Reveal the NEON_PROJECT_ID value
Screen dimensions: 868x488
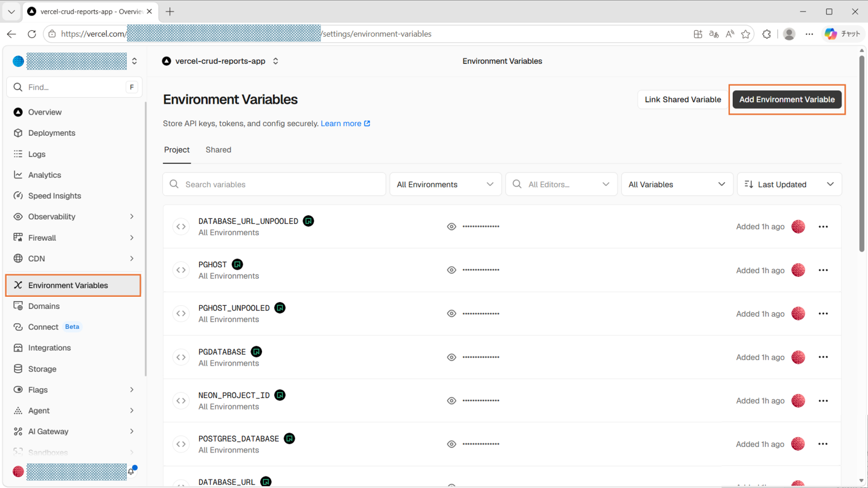click(452, 401)
